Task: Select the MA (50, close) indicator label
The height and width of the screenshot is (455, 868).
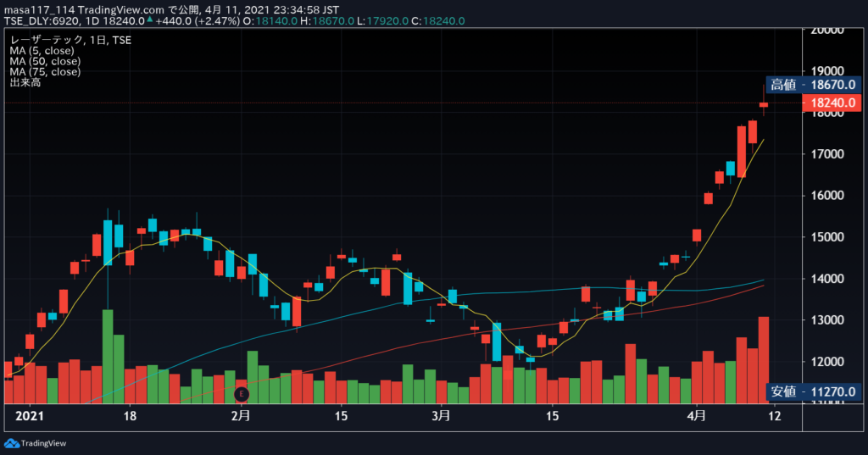Action: pyautogui.click(x=45, y=62)
